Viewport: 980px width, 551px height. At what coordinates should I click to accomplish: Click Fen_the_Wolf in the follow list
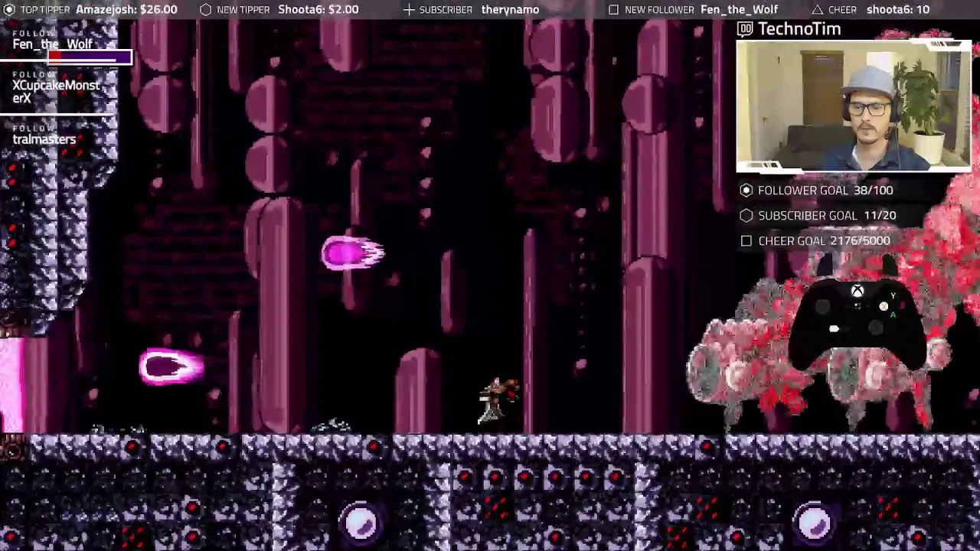pyautogui.click(x=52, y=44)
